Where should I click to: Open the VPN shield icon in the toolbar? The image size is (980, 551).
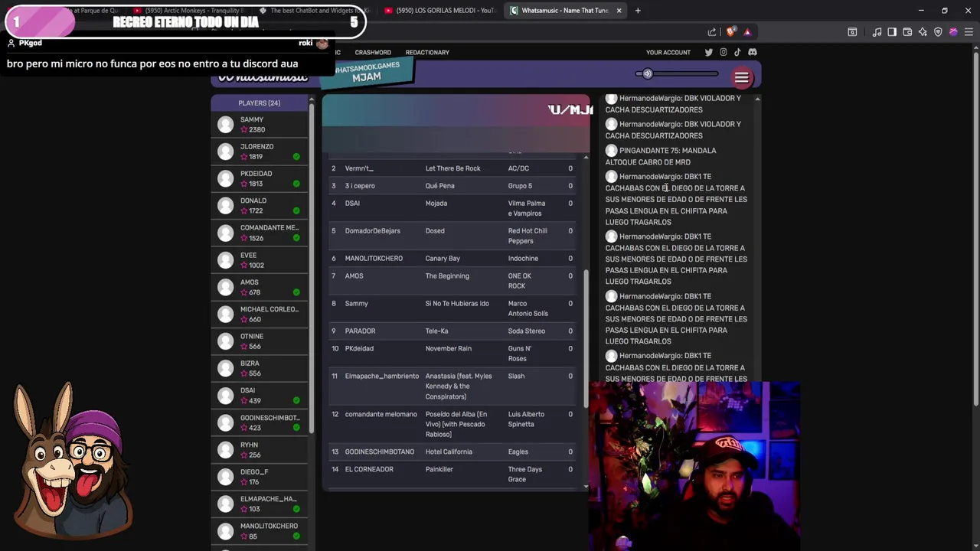click(x=938, y=32)
